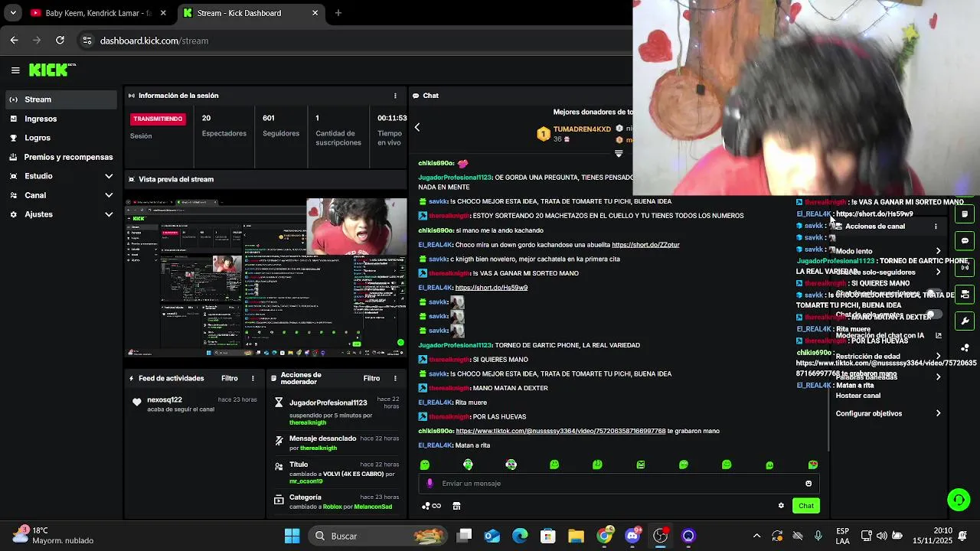Open the Logros page

click(61, 138)
